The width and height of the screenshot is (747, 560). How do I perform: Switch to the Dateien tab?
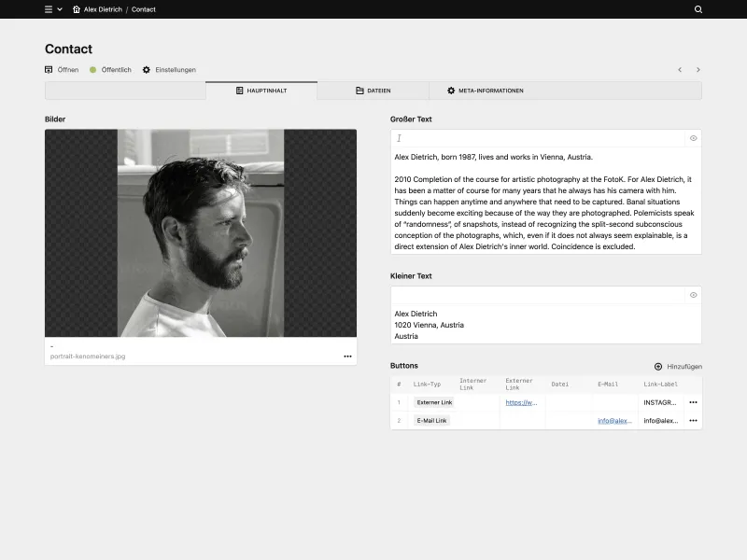pos(373,91)
